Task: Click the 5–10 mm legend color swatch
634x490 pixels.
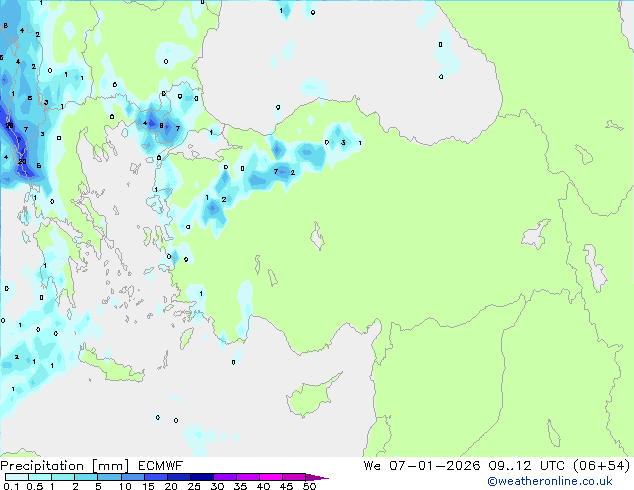Action: [109, 477]
